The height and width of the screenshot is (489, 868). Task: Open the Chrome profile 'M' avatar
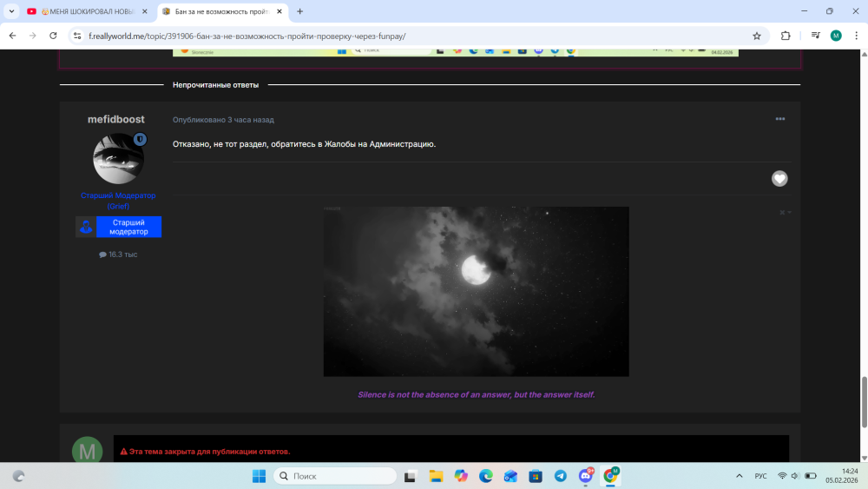pyautogui.click(x=836, y=36)
